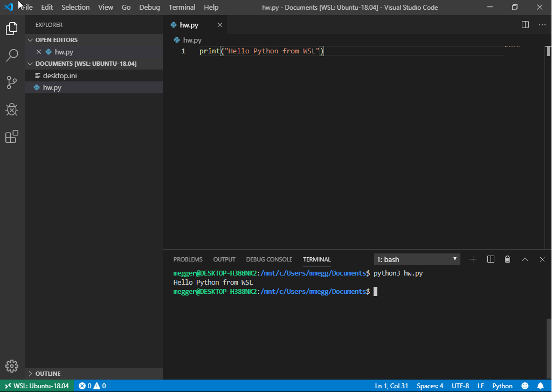Open the Search view icon

point(12,56)
